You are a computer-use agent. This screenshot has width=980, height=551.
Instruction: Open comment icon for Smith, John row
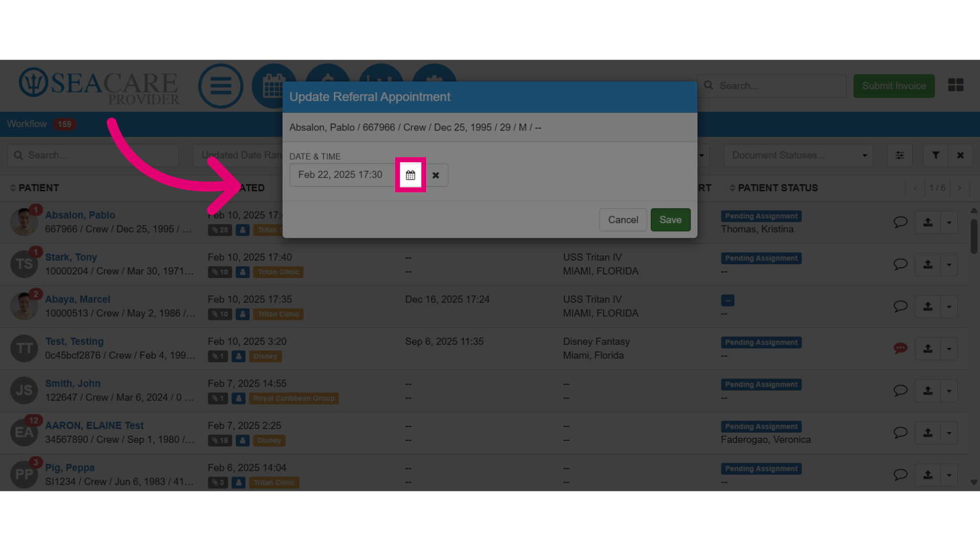point(900,390)
